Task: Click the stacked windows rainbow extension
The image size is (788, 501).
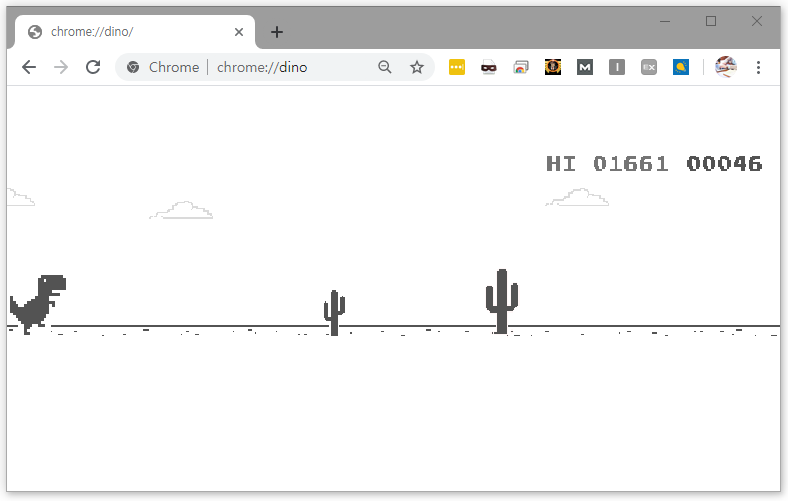Action: click(x=521, y=67)
